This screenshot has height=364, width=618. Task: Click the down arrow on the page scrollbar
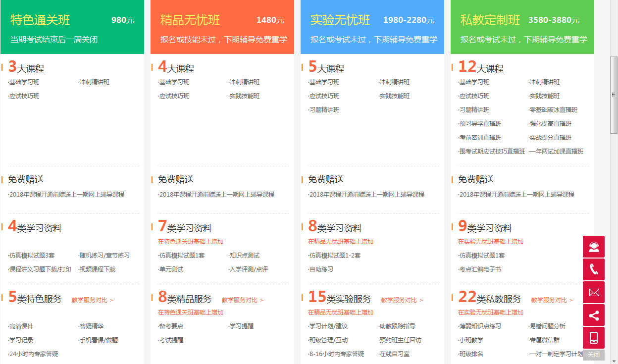[x=615, y=361]
